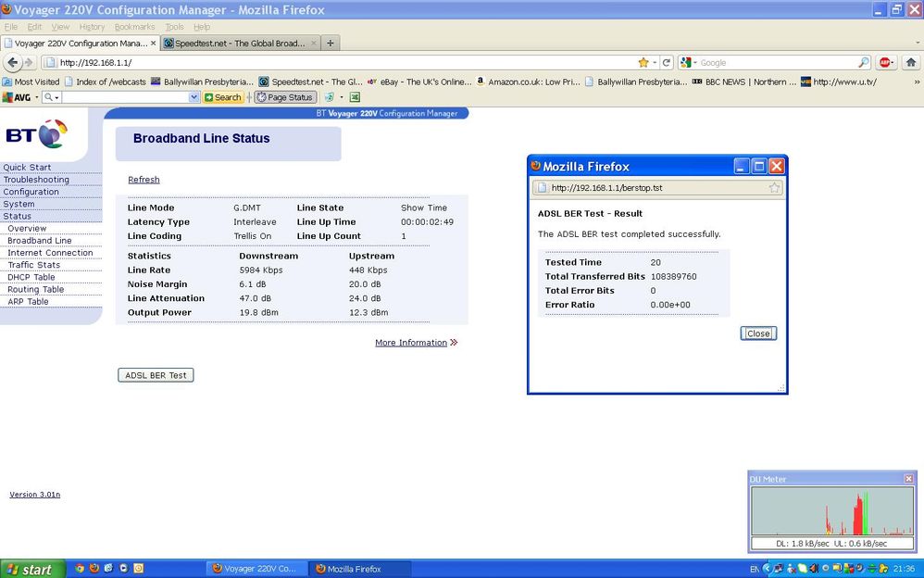Click the AVG toolbar search input
924x578 pixels.
(x=125, y=97)
